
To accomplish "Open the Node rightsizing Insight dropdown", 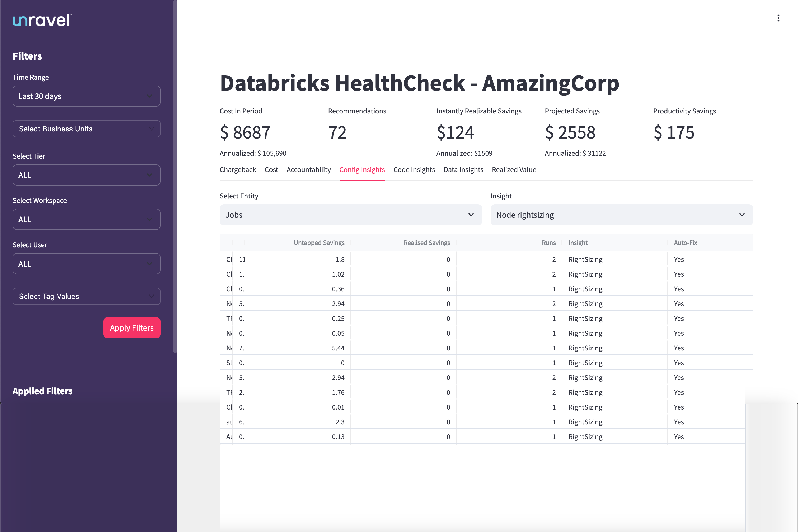I will coord(621,215).
